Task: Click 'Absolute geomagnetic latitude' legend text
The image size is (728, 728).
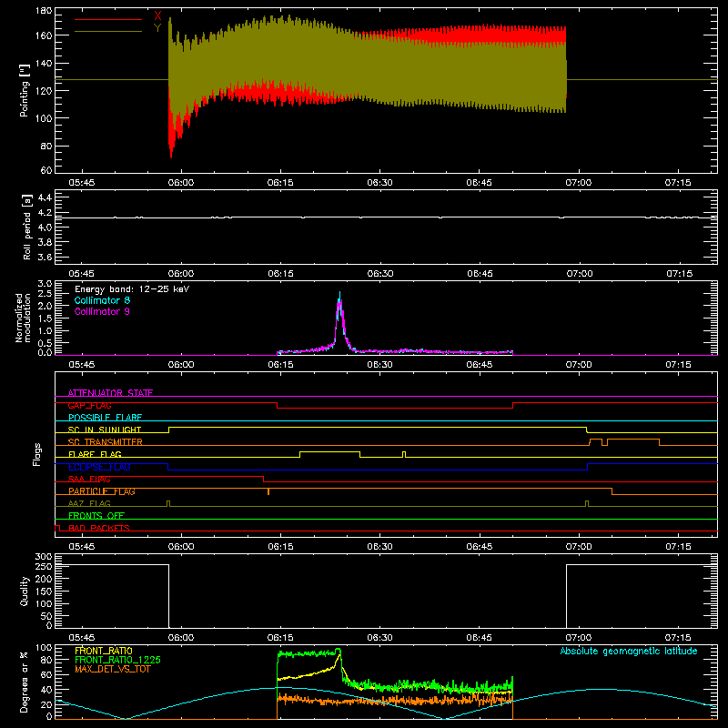Action: [629, 651]
